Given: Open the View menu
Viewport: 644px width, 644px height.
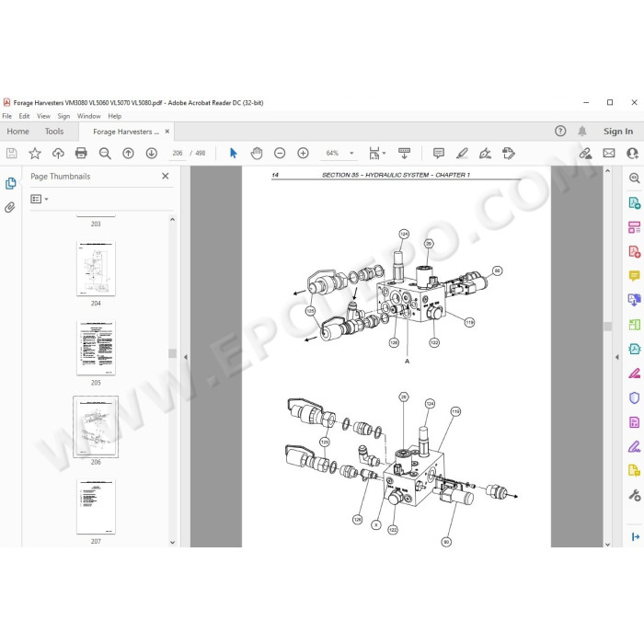Looking at the screenshot, I should pos(43,116).
